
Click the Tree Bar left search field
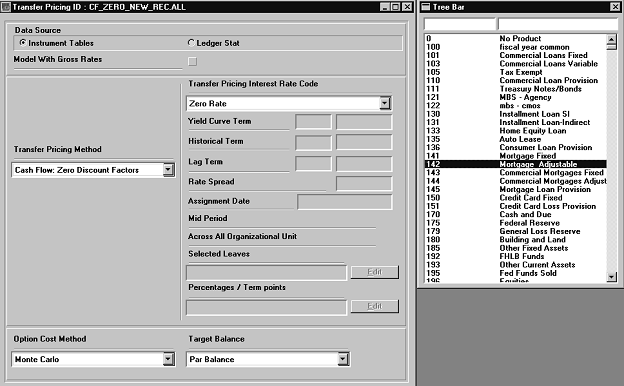(460, 24)
